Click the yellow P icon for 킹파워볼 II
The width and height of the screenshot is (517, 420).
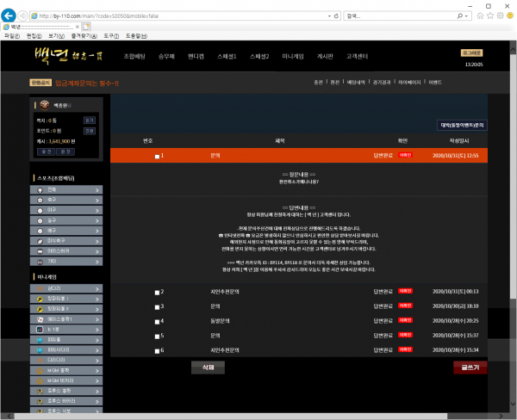coord(40,309)
